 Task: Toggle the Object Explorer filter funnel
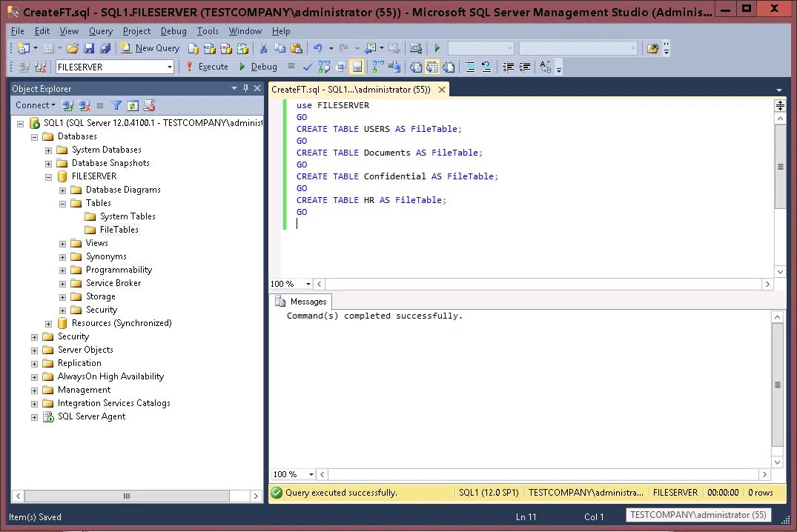pyautogui.click(x=116, y=105)
